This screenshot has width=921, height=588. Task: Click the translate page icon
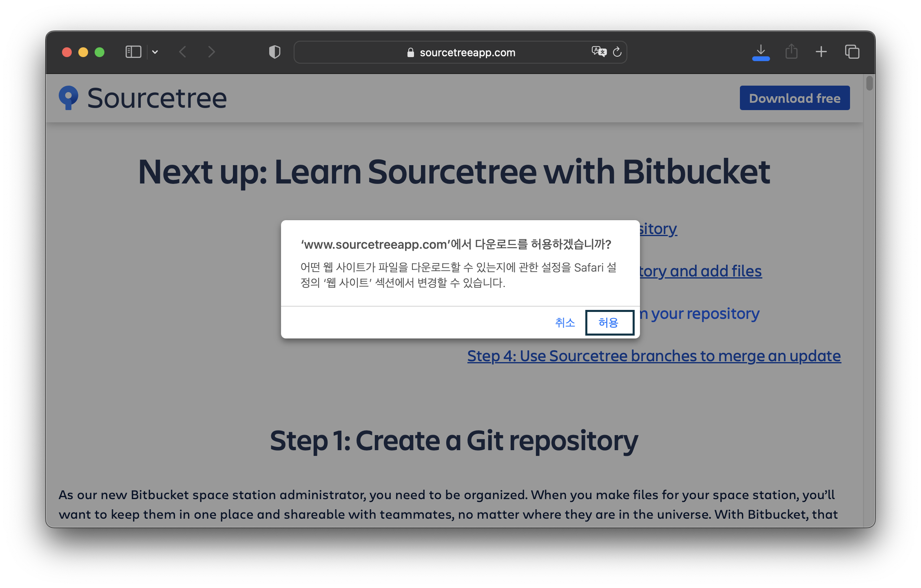click(599, 52)
